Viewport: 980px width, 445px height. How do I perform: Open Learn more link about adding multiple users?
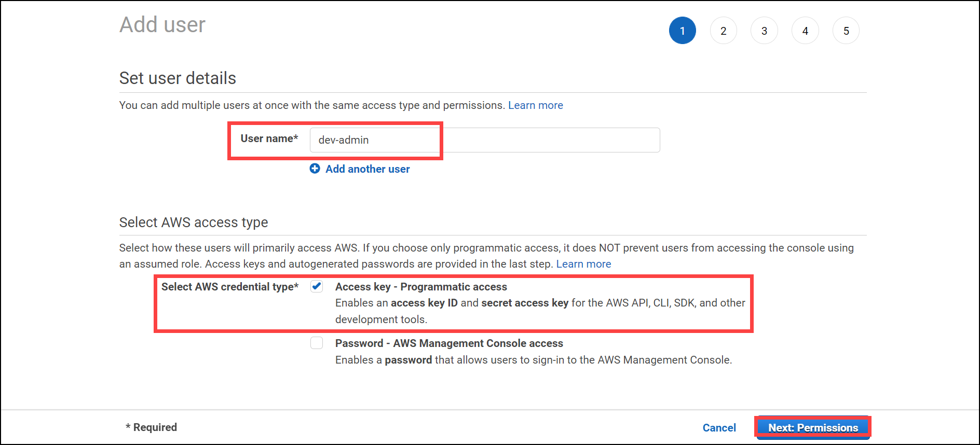535,105
